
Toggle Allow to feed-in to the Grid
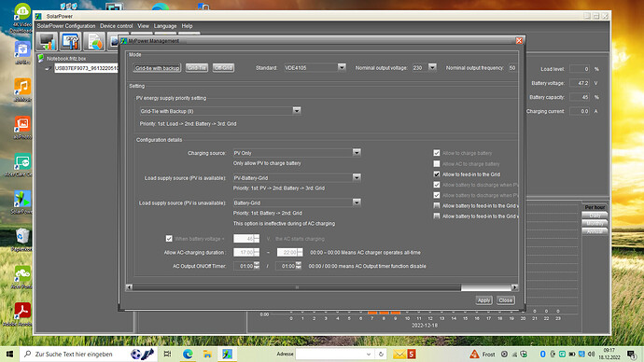[x=437, y=174]
